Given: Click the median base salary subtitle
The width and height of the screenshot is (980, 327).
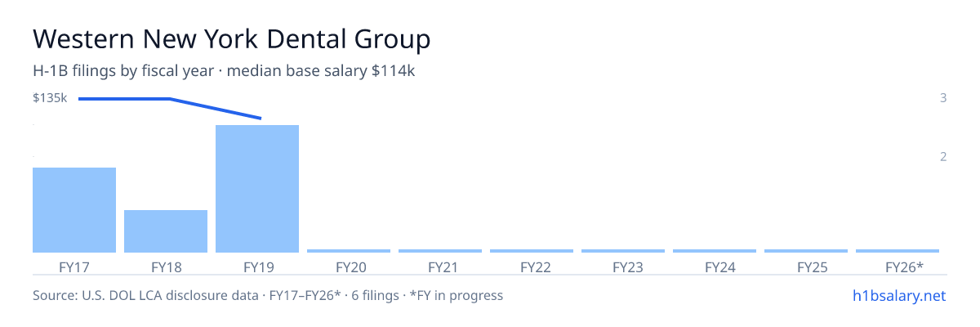Looking at the screenshot, I should click(x=321, y=71).
